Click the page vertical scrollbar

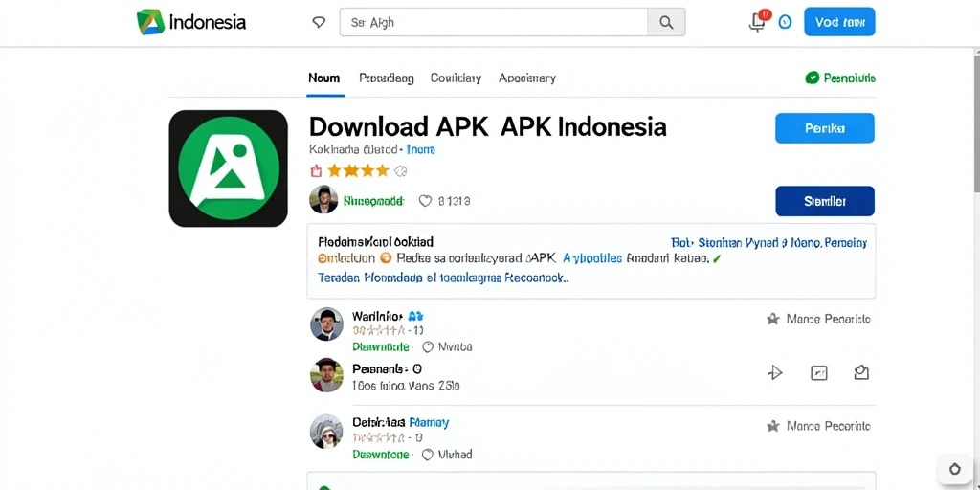[x=976, y=122]
